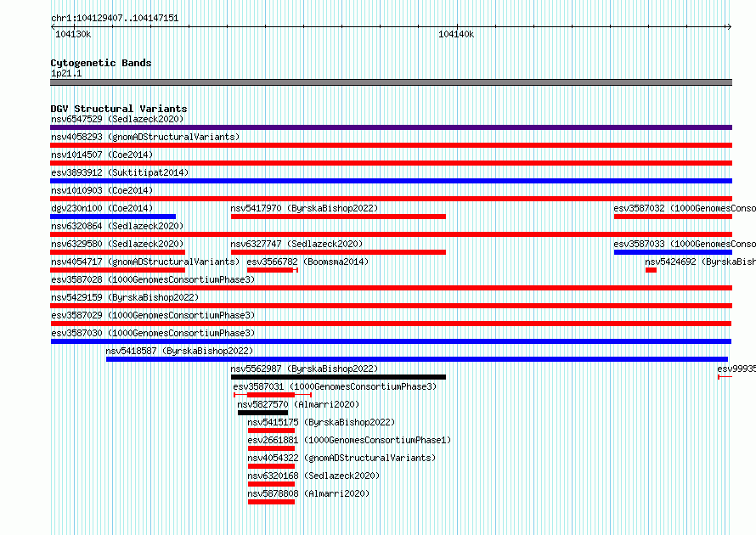Select the DGV Structural Variants track title

(x=119, y=109)
